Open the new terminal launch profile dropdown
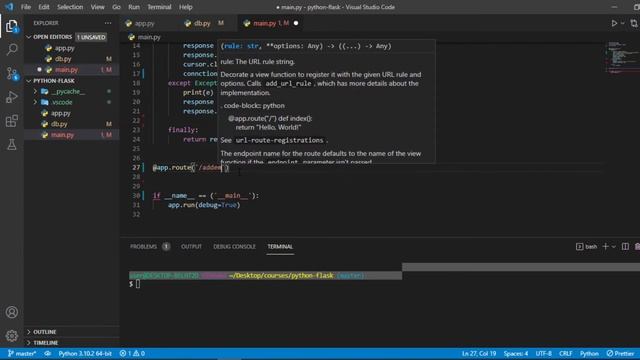This screenshot has width=640, height=360. click(x=613, y=247)
